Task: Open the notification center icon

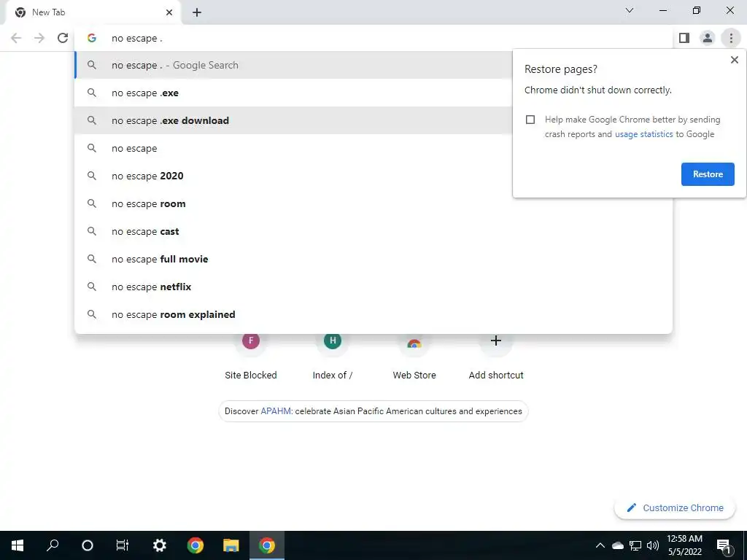Action: point(724,545)
